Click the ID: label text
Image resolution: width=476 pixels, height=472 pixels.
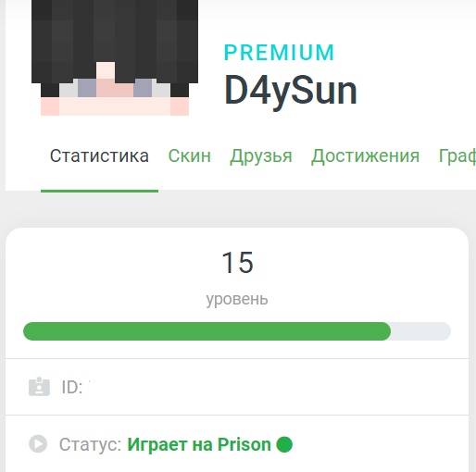click(72, 387)
